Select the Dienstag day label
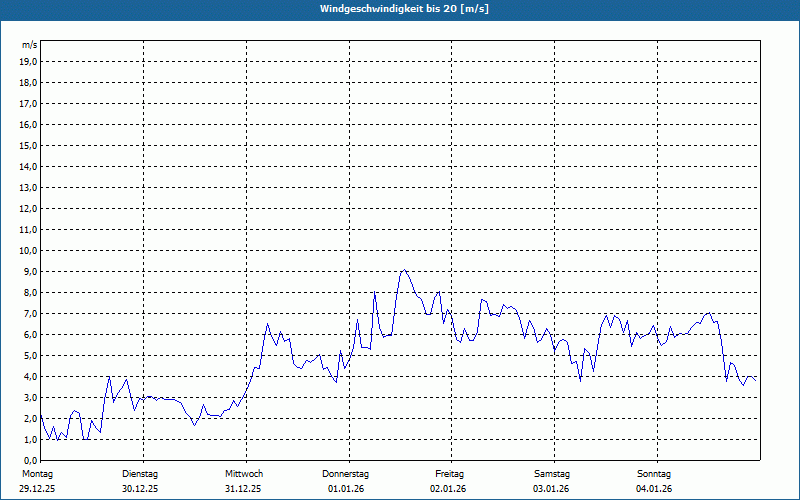Image resolution: width=800 pixels, height=500 pixels. pos(140,473)
